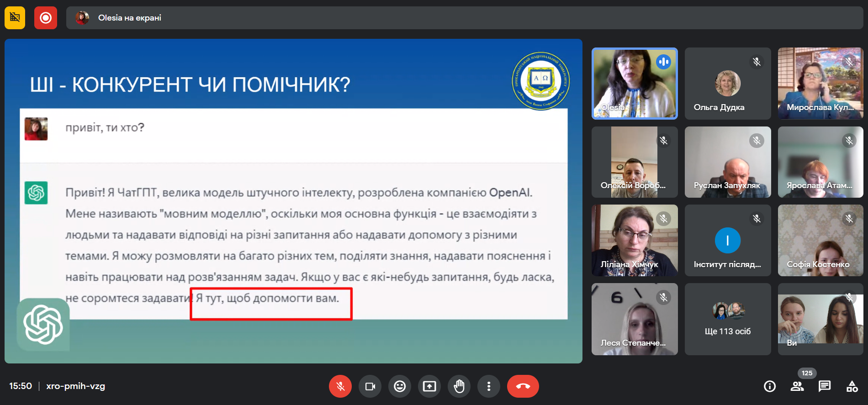The image size is (868, 405).
Task: Leave the call with the red hang-up button
Action: tap(523, 386)
